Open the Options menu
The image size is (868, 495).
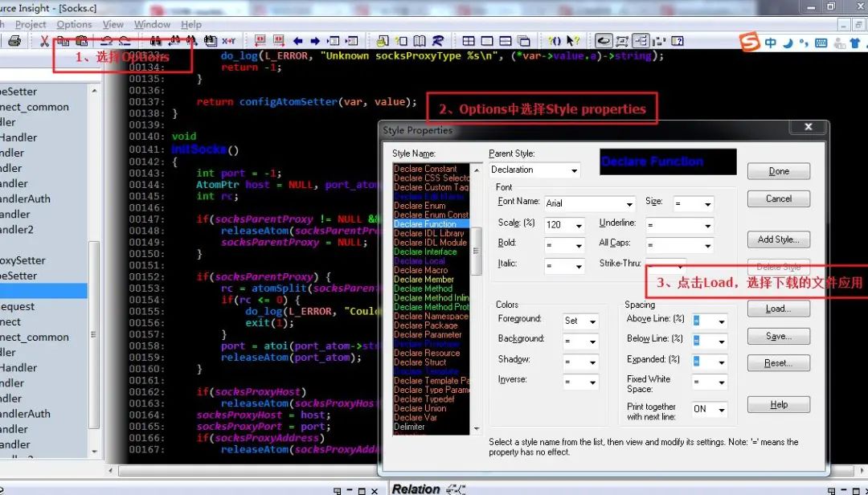(74, 25)
